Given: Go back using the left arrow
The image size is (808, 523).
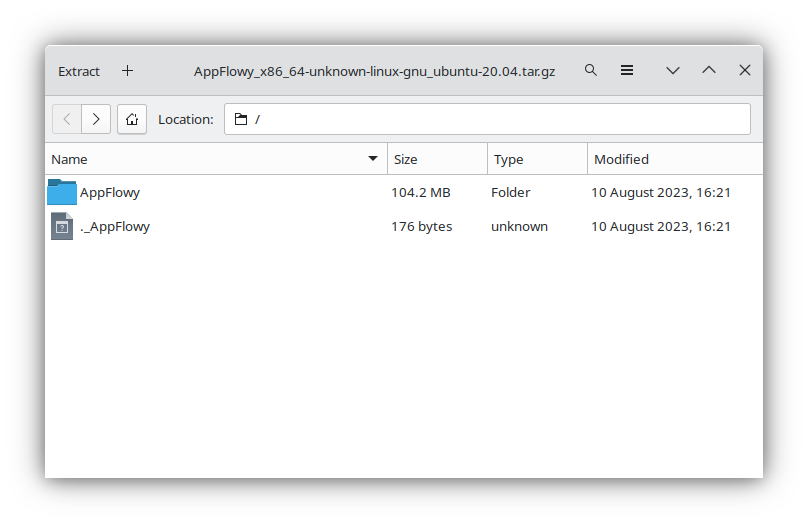Looking at the screenshot, I should pyautogui.click(x=67, y=120).
